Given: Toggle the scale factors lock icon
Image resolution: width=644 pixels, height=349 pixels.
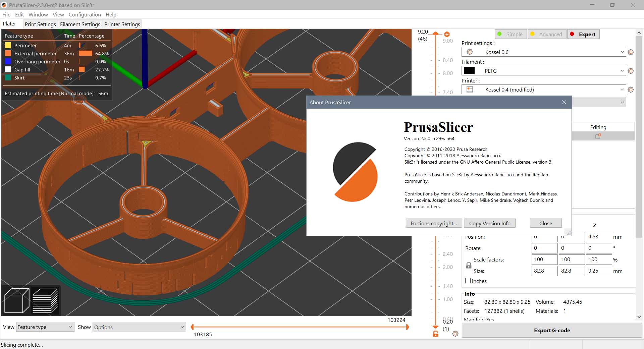Looking at the screenshot, I should (469, 265).
